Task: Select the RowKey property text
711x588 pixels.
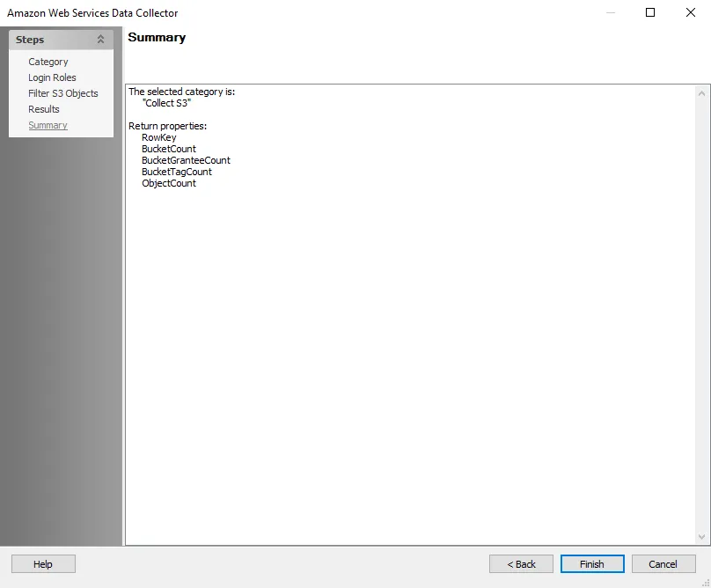Action: [x=158, y=137]
